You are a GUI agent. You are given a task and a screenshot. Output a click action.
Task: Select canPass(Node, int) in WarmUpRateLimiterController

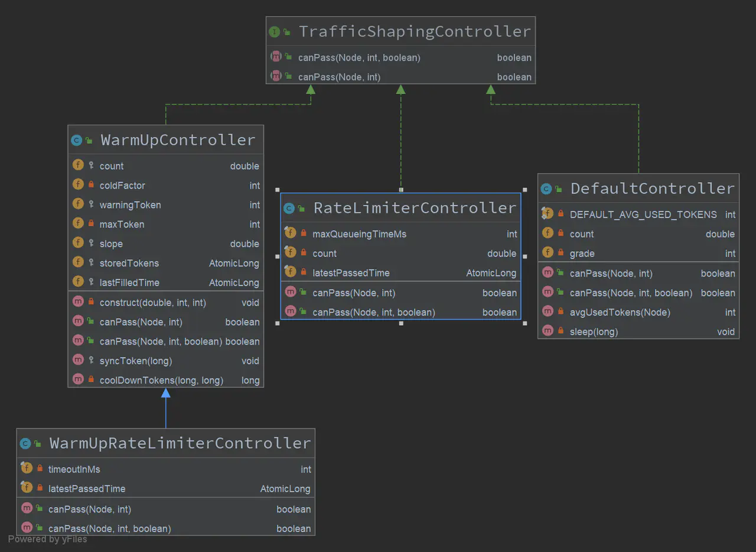click(x=166, y=509)
